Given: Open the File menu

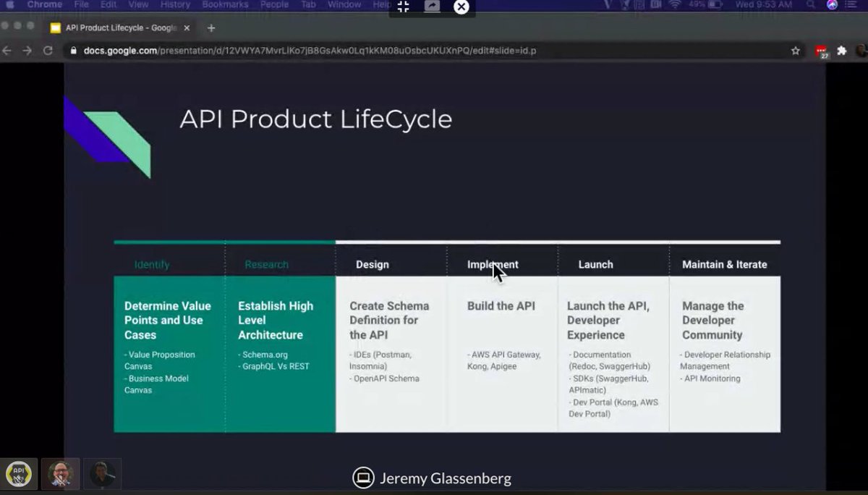Looking at the screenshot, I should click(x=81, y=4).
